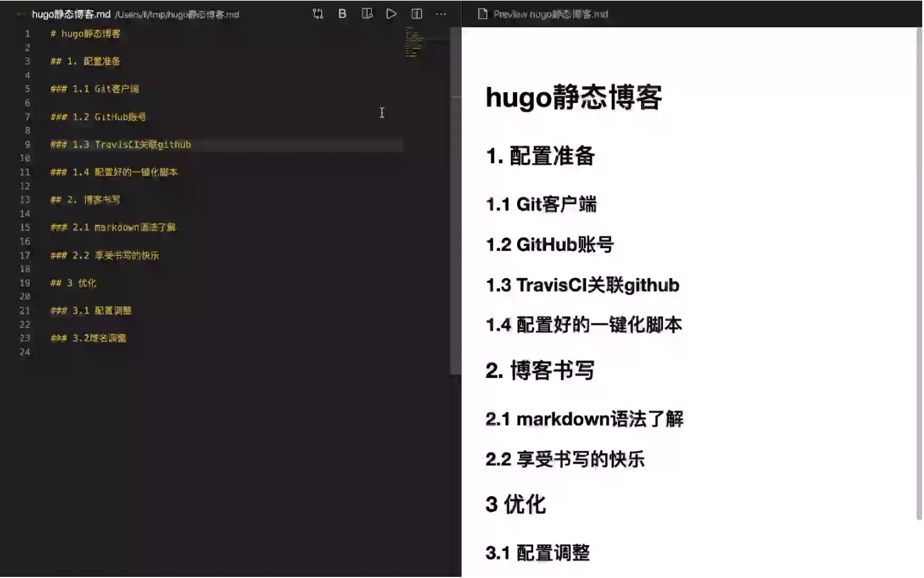Click the source line "### 1.3 TravisCI关联github"

tap(120, 145)
